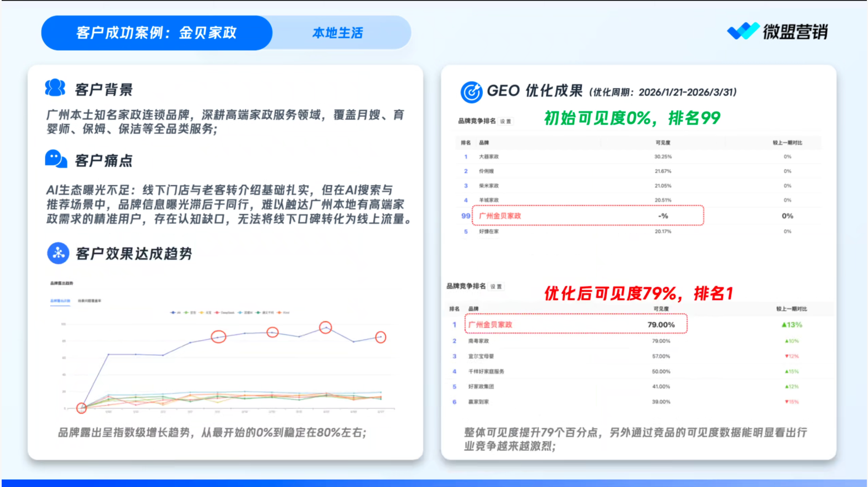
Task: Click 羊城家政 row in upper table
Action: tap(638, 200)
